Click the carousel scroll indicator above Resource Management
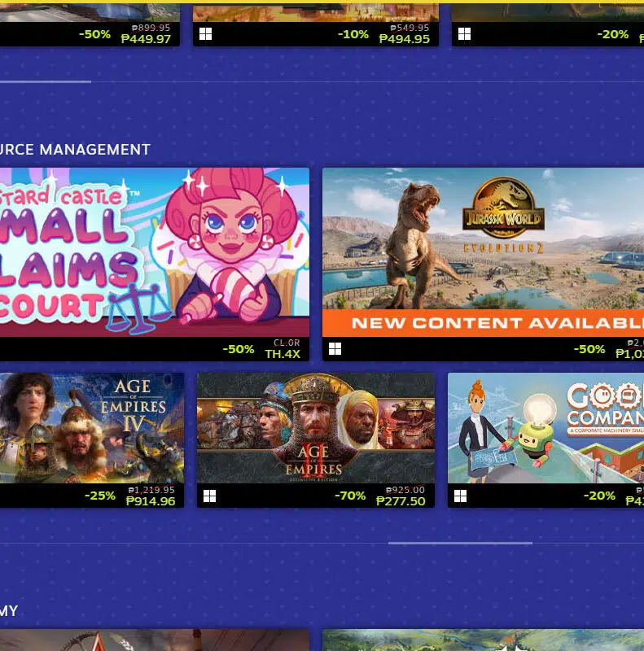The image size is (644, 651). (46, 82)
